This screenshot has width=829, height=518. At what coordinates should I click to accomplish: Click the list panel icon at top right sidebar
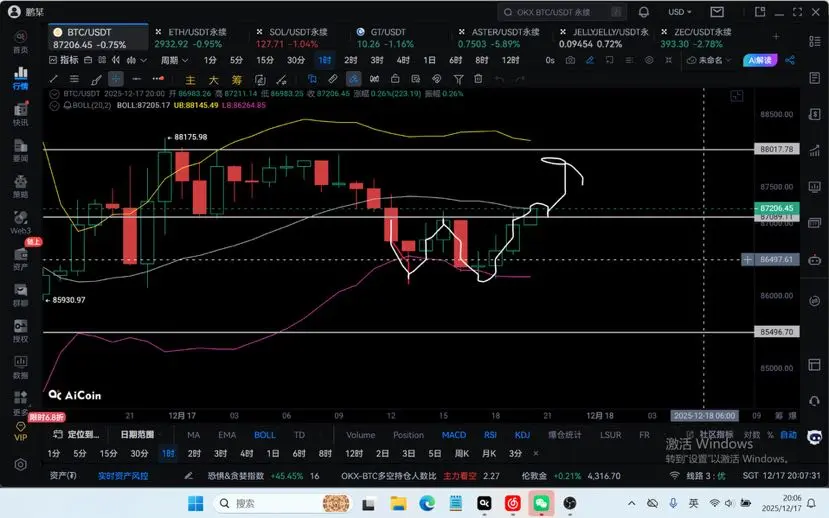[x=815, y=41]
